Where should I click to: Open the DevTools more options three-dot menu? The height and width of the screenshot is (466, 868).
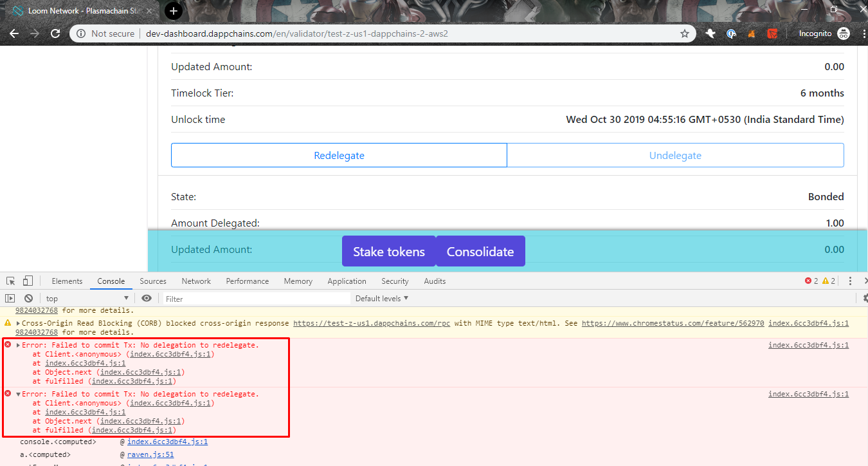coord(850,281)
